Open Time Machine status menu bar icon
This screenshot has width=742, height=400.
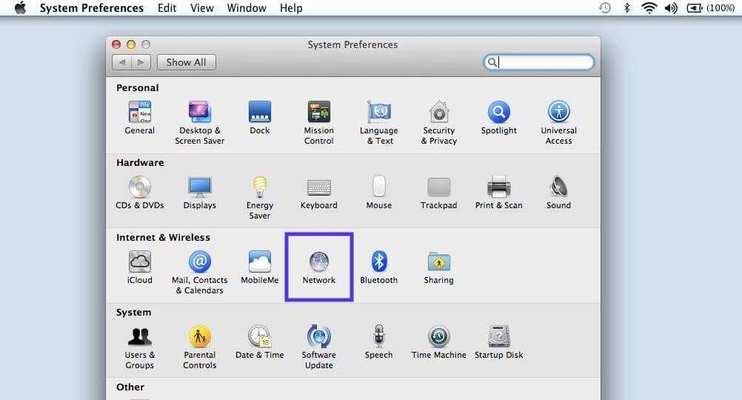coord(605,8)
